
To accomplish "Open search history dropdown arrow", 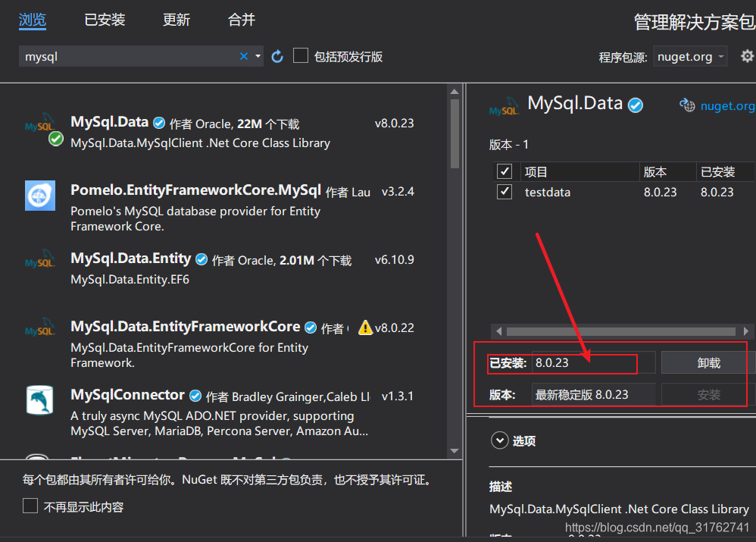I will pyautogui.click(x=258, y=56).
